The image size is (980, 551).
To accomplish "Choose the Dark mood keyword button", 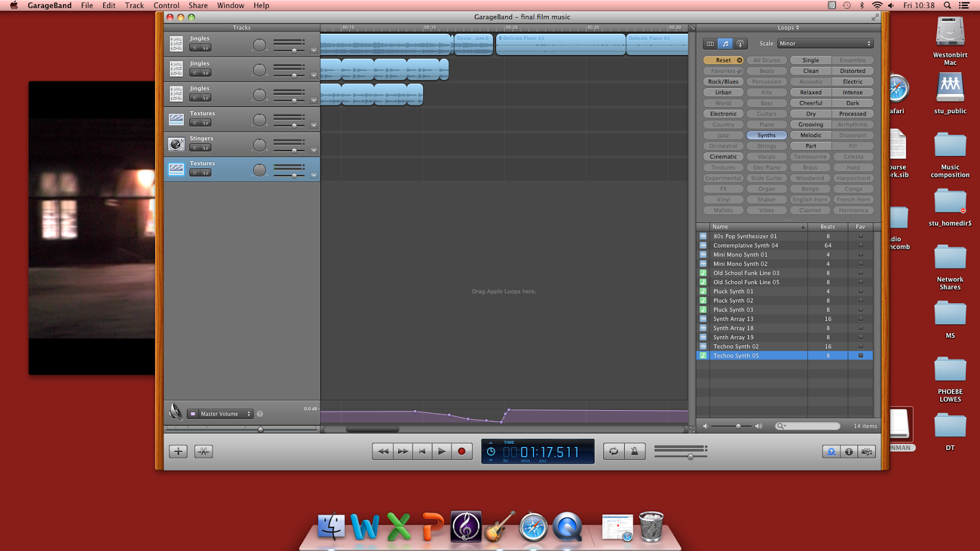I will [x=853, y=103].
